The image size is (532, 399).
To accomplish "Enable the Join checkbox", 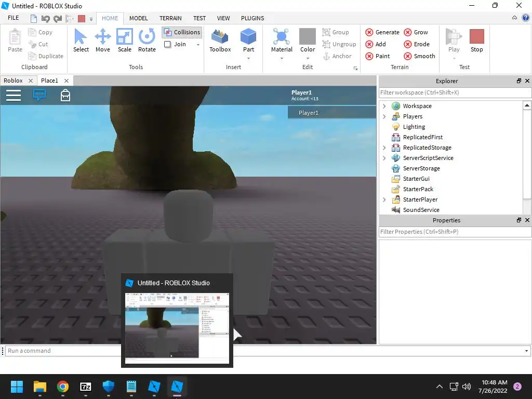I will click(168, 44).
